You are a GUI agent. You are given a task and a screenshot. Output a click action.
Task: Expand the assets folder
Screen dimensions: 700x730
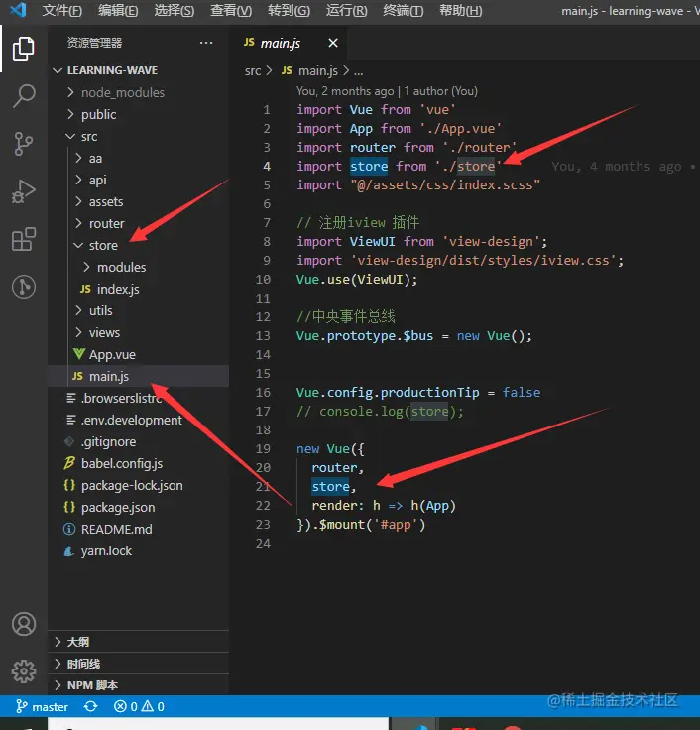138,201
